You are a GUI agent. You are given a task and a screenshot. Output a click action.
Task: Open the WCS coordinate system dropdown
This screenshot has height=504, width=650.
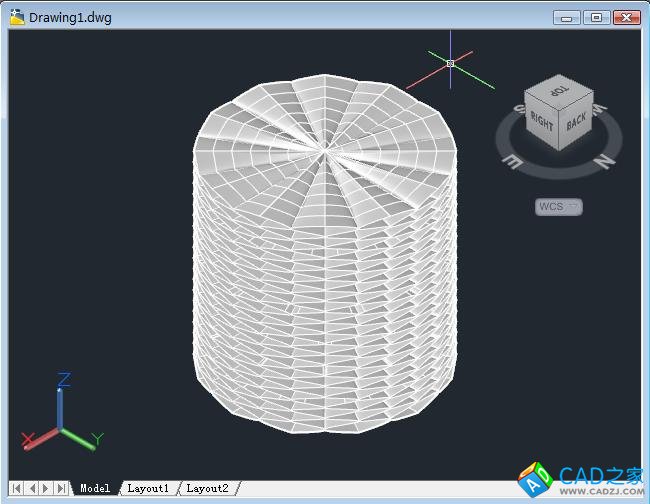point(559,207)
